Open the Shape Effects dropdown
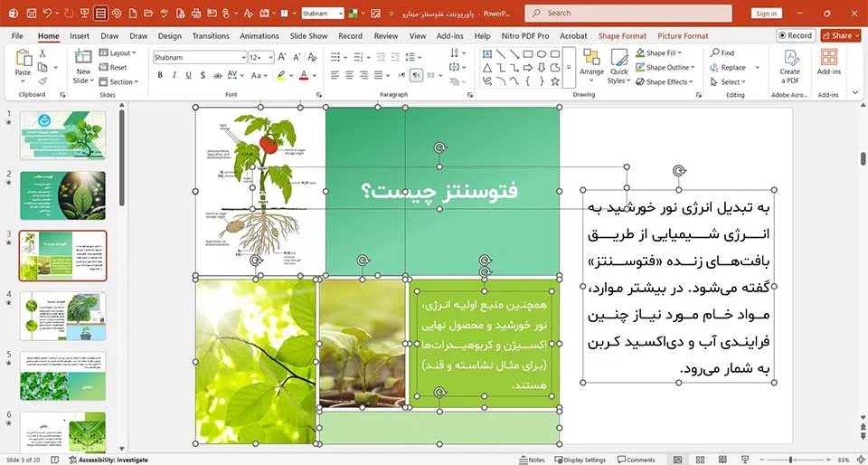This screenshot has width=868, height=465. coord(664,82)
